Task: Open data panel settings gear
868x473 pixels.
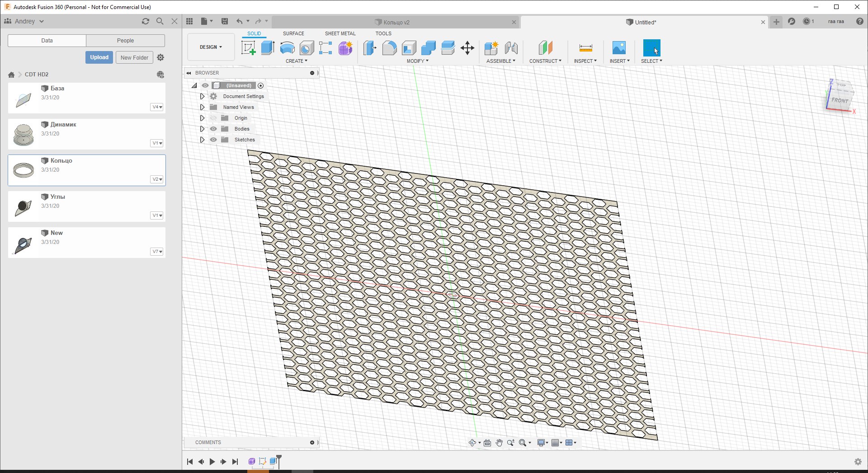Action: (160, 57)
